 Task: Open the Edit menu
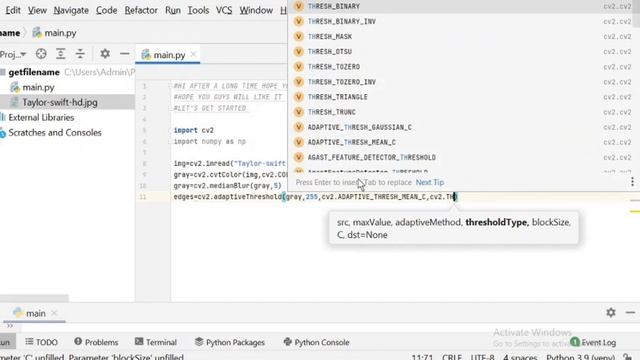click(x=12, y=10)
